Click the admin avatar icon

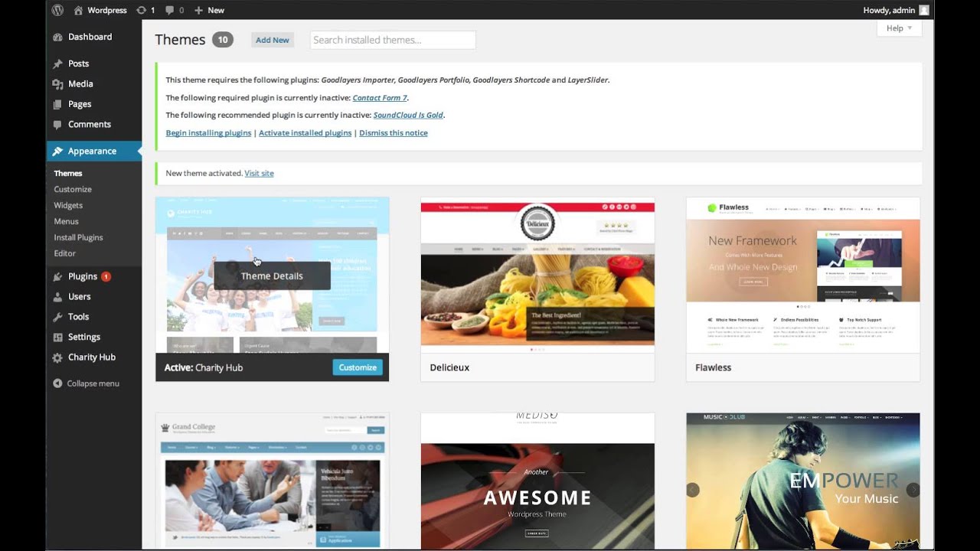pos(924,10)
